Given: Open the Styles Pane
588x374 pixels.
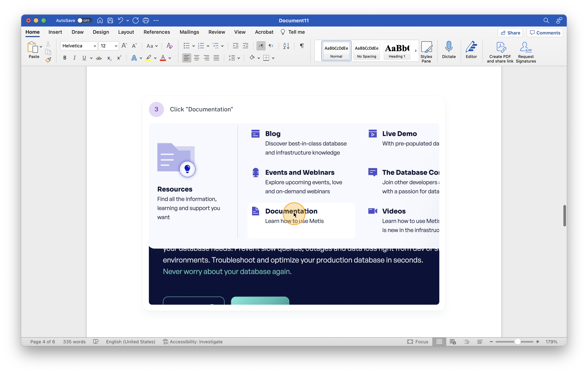Looking at the screenshot, I should [426, 52].
